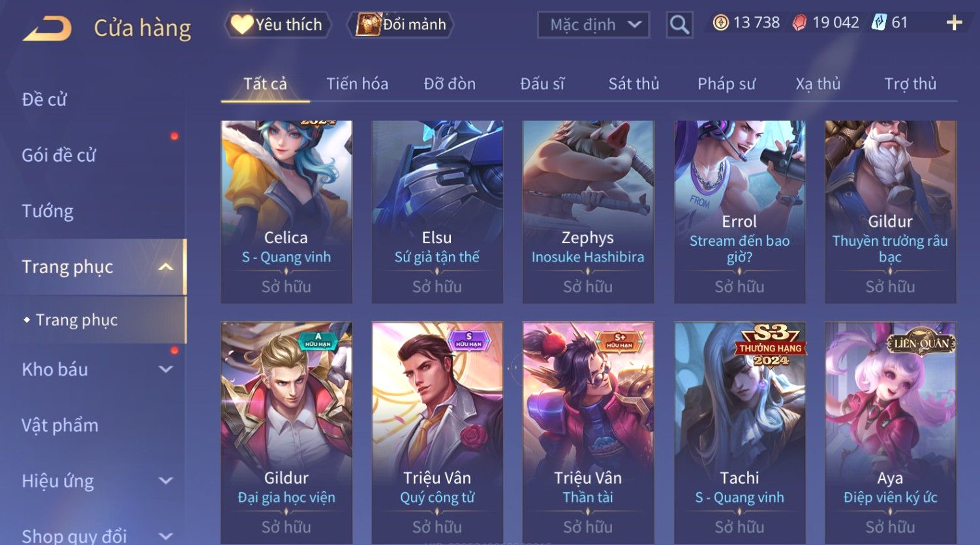
Task: Click the red ruby currency icon
Action: (x=799, y=23)
